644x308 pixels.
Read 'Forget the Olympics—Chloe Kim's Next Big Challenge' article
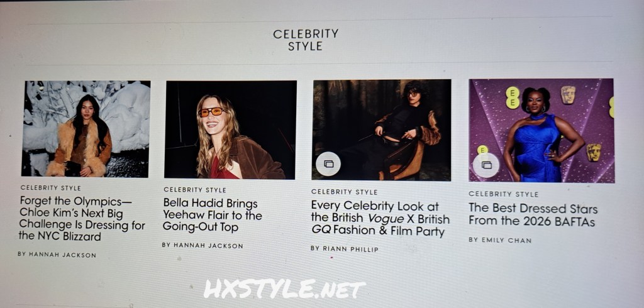[x=82, y=219]
